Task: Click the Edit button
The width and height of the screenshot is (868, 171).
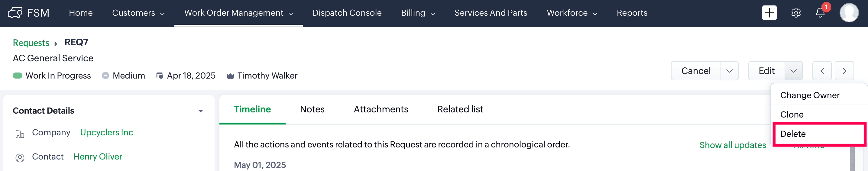Action: (x=766, y=71)
